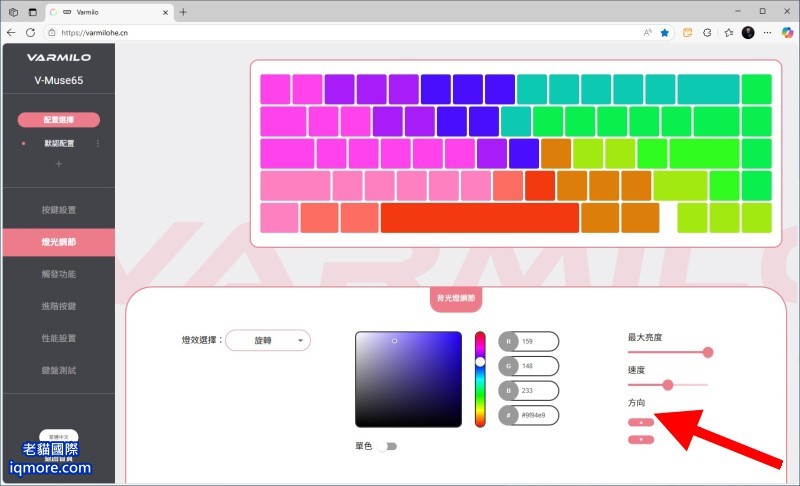
Task: Click the rainbow hue slider bar
Action: 480,379
